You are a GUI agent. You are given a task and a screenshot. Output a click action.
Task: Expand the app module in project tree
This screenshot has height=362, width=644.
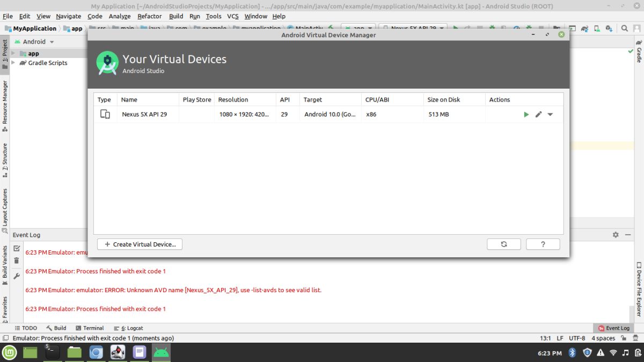point(13,53)
